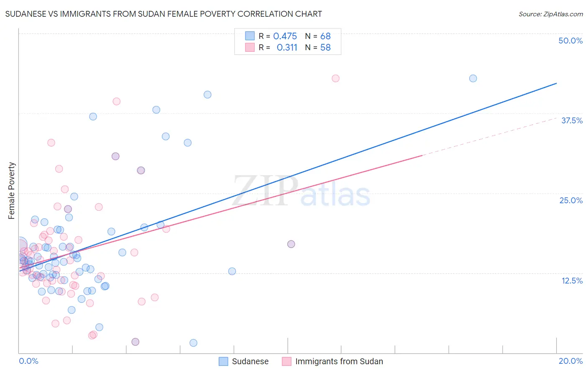Click the 37.5% y-axis label

click(x=572, y=120)
